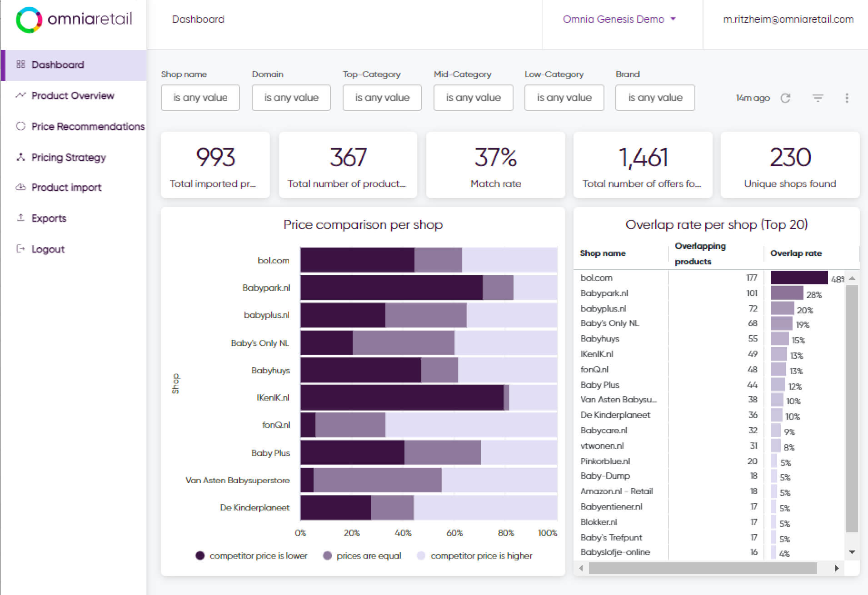Click Babypark.nl prices-equal bar segment
This screenshot has height=595, width=868.
[498, 288]
